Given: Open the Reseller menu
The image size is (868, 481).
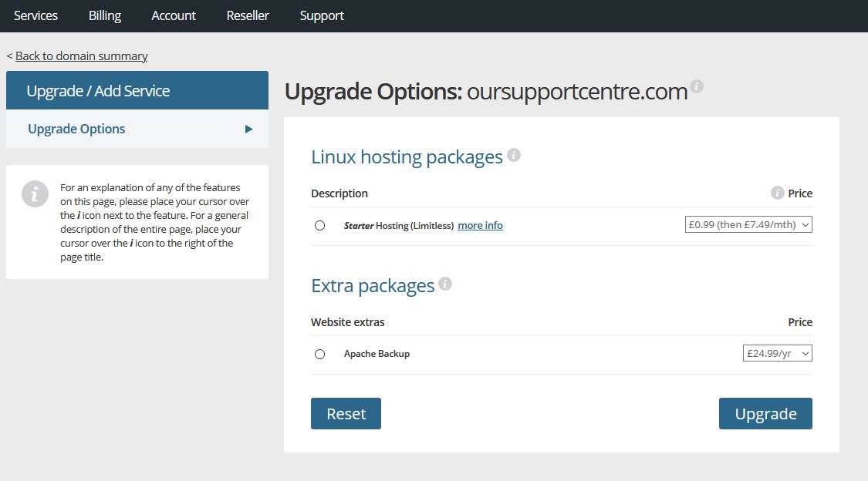Looking at the screenshot, I should click(x=247, y=15).
